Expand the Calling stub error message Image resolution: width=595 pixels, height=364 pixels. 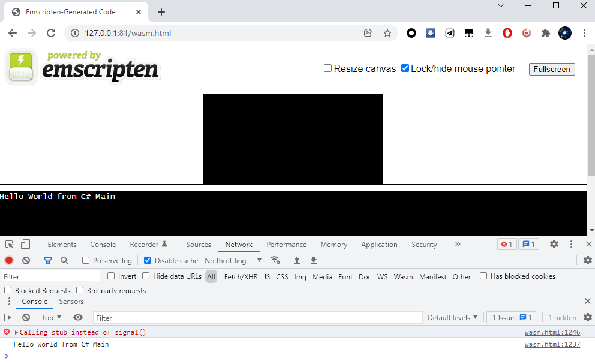click(16, 332)
